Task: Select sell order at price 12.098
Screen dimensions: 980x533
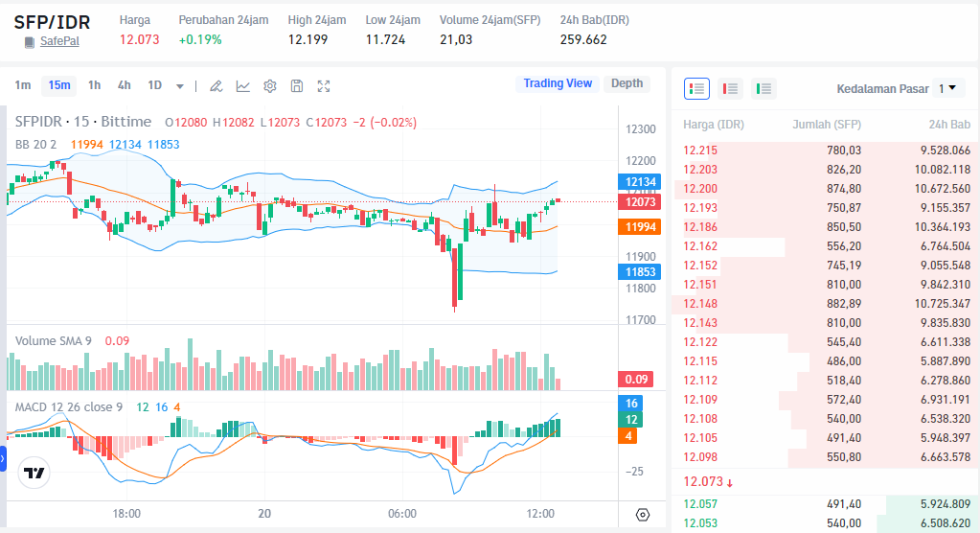Action: pyautogui.click(x=826, y=457)
